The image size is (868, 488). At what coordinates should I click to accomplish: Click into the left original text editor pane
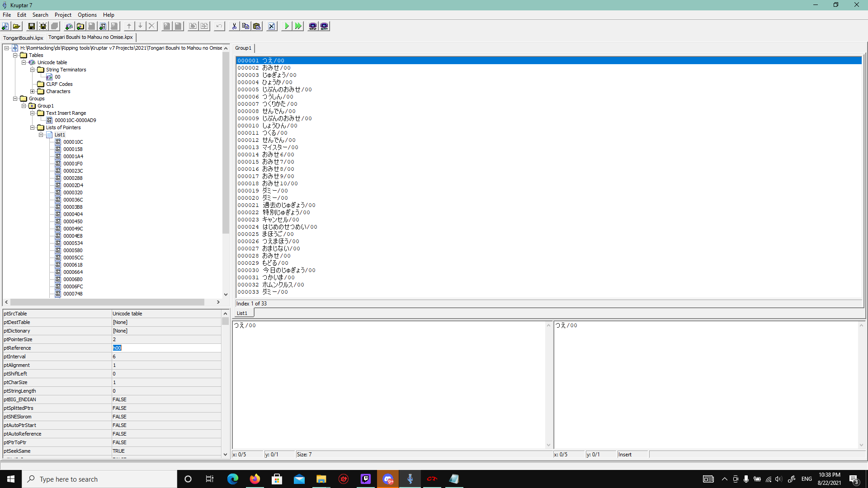389,385
